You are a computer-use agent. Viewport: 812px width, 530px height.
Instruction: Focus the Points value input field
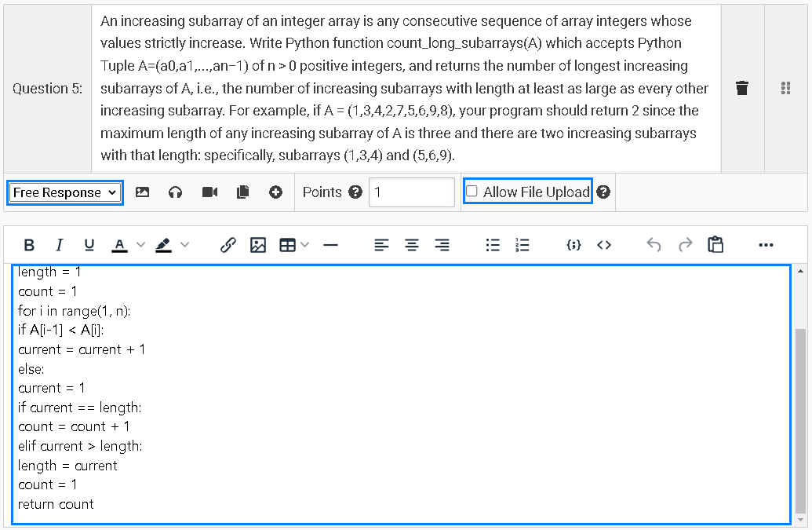click(x=412, y=192)
